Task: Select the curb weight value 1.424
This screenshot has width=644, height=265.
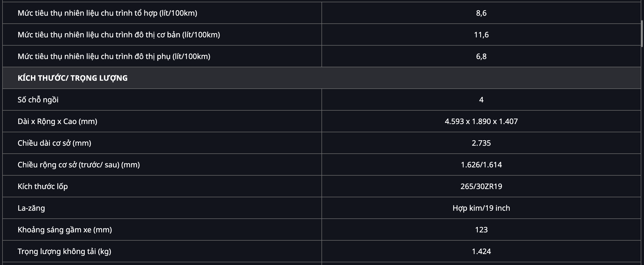Action: [481, 251]
